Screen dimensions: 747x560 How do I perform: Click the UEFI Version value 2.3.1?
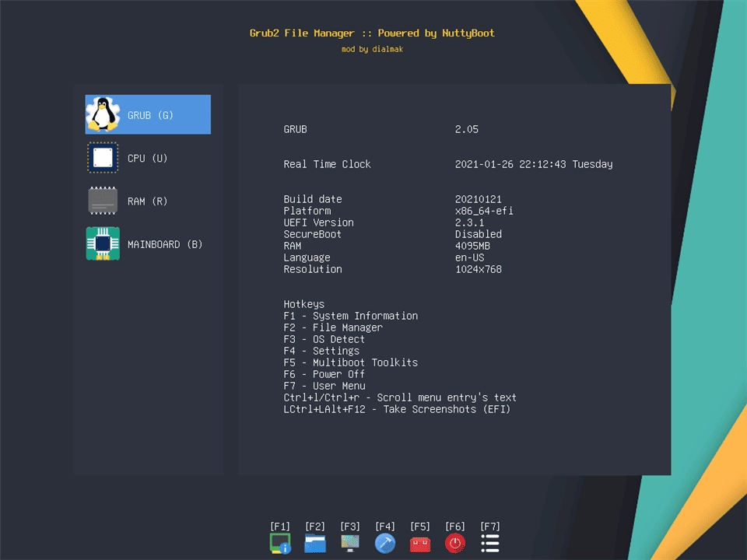tap(469, 222)
